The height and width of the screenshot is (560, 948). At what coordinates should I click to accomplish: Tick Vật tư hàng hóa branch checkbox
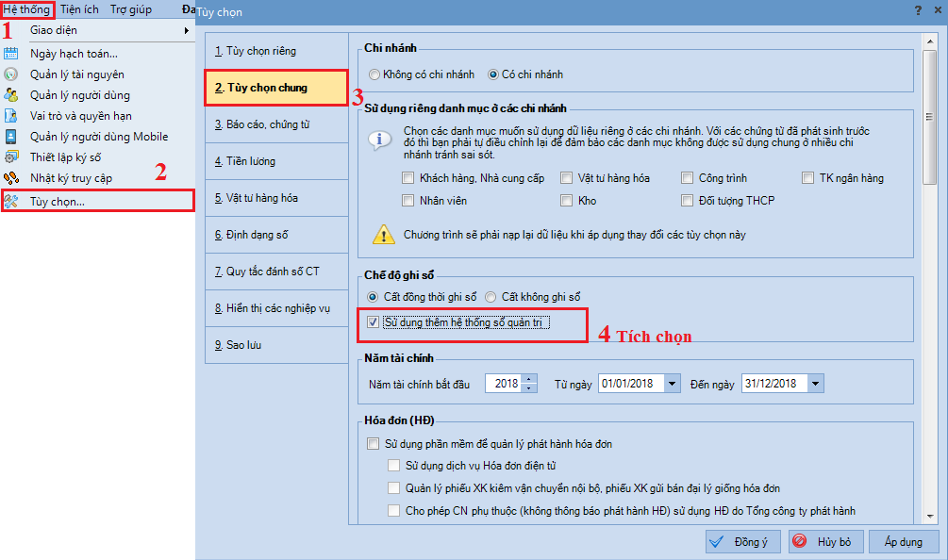[x=567, y=177]
